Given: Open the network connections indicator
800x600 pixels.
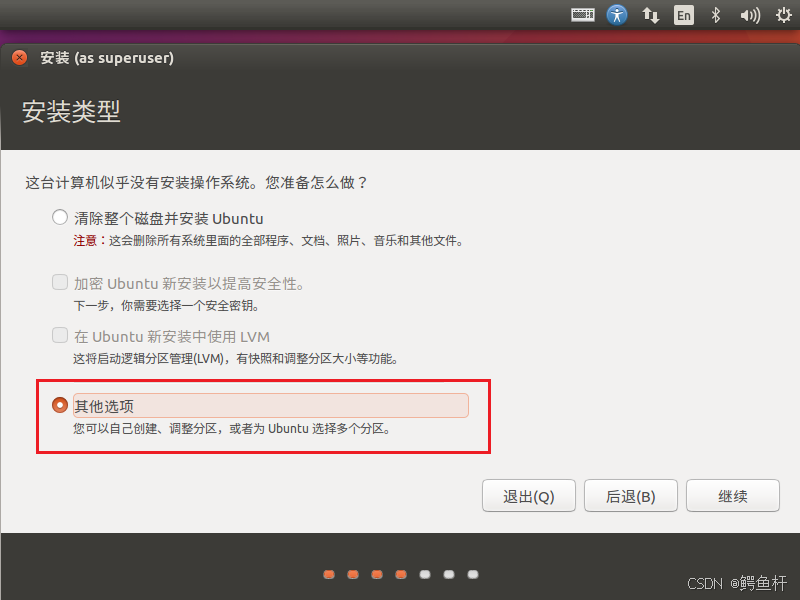Looking at the screenshot, I should click(x=651, y=15).
